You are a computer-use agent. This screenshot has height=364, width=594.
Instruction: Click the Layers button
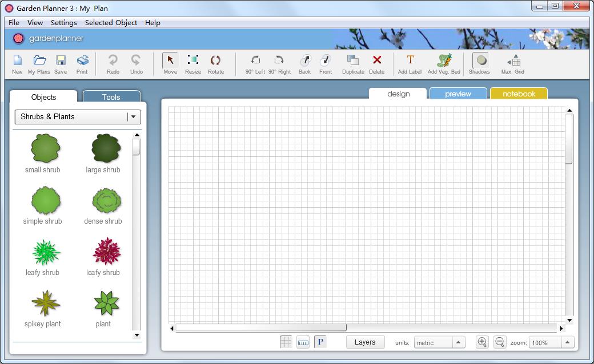pyautogui.click(x=365, y=342)
